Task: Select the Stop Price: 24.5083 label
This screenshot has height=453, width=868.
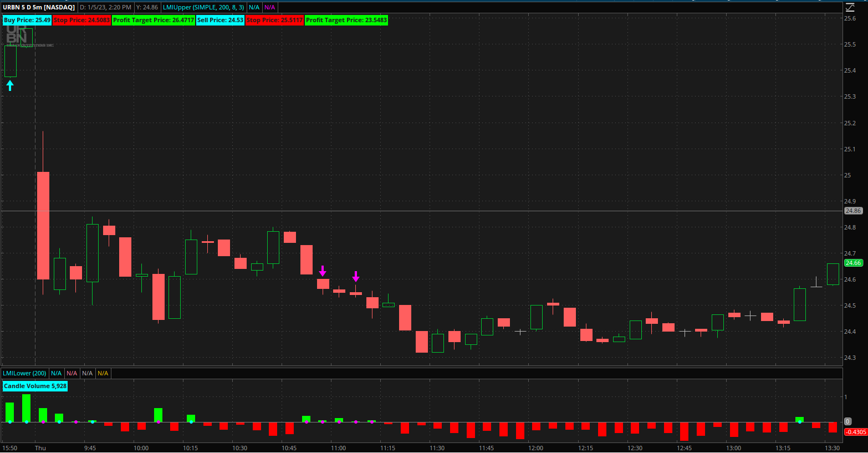Action: [x=81, y=20]
